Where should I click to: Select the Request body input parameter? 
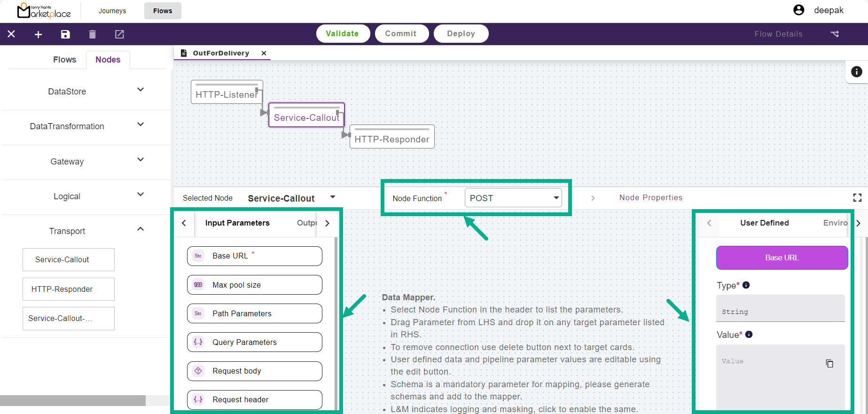254,371
